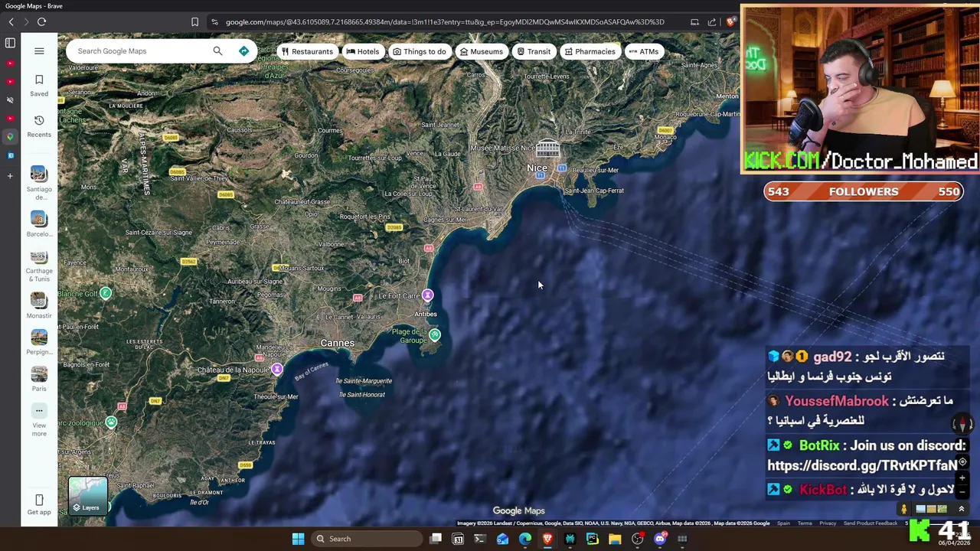Open the Carthage & Tunis recent item
Screen dimensions: 980x551
point(39,265)
